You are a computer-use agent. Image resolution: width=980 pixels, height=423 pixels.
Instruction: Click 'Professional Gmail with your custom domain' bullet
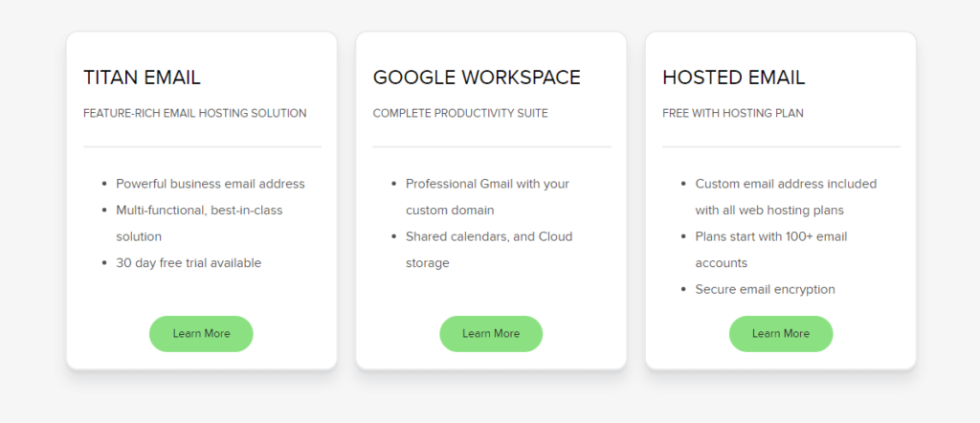coord(487,197)
